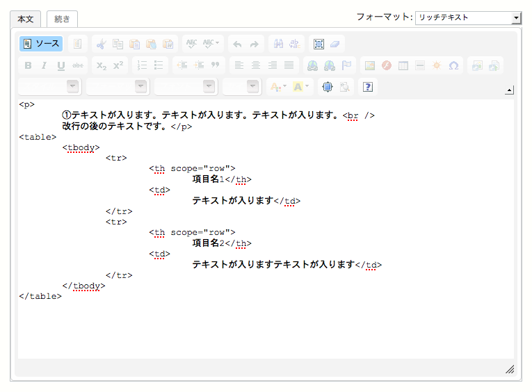Viewport: 532px width, 392px height.
Task: Click Insert Special Character omega icon
Action: tap(453, 65)
